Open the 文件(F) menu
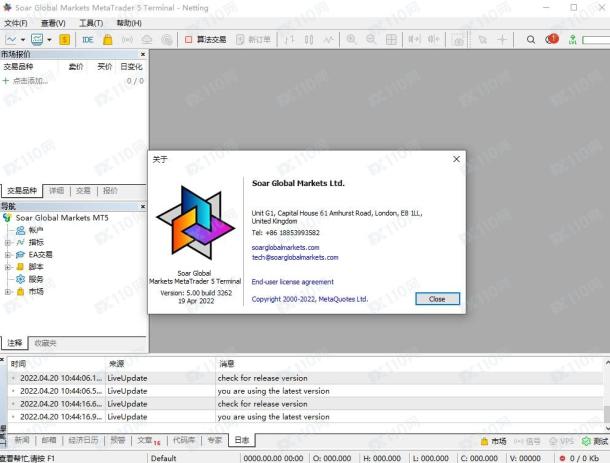This screenshot has width=610, height=463. [16, 23]
